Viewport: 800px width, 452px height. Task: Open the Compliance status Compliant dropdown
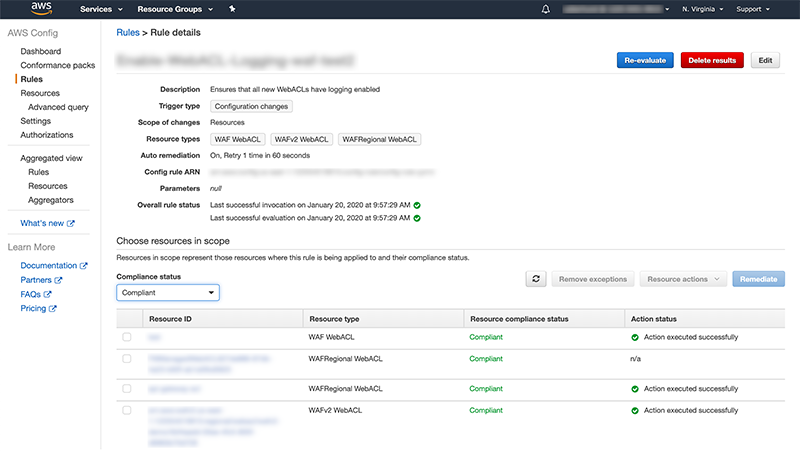click(168, 293)
